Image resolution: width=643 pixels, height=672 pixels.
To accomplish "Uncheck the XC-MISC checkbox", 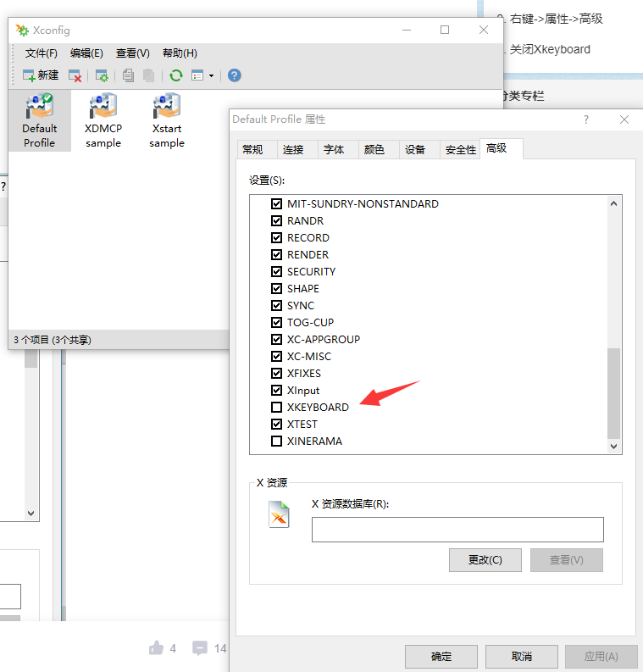I will tap(277, 356).
